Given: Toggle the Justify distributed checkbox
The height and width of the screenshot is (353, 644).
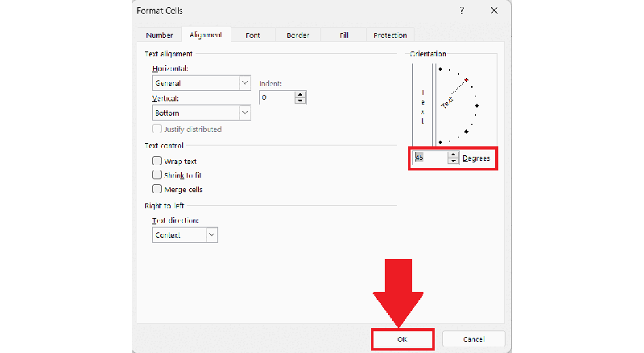Looking at the screenshot, I should coord(157,129).
